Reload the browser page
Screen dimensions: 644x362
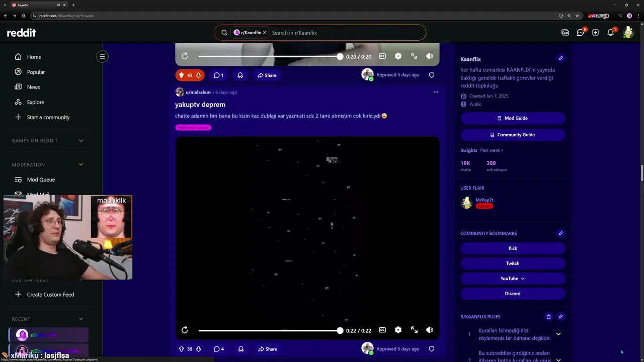point(24,16)
